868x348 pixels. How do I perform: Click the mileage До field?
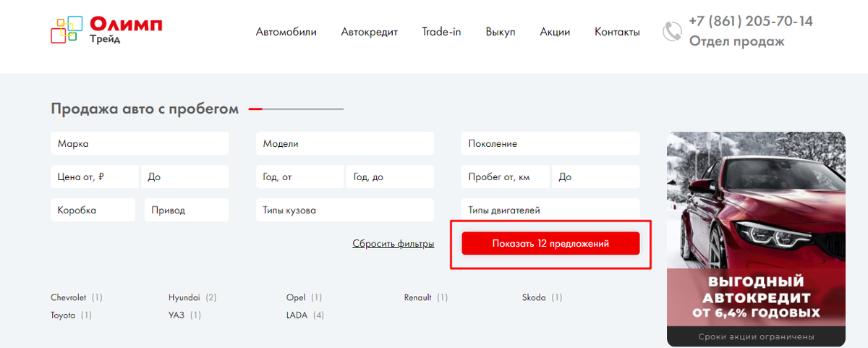point(596,177)
